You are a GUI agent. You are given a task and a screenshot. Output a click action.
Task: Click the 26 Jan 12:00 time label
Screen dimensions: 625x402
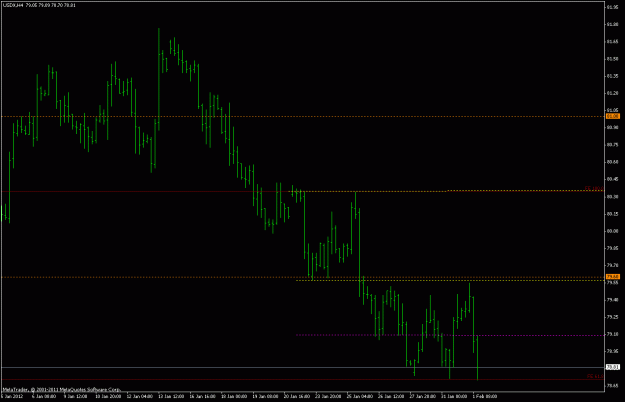(x=391, y=396)
